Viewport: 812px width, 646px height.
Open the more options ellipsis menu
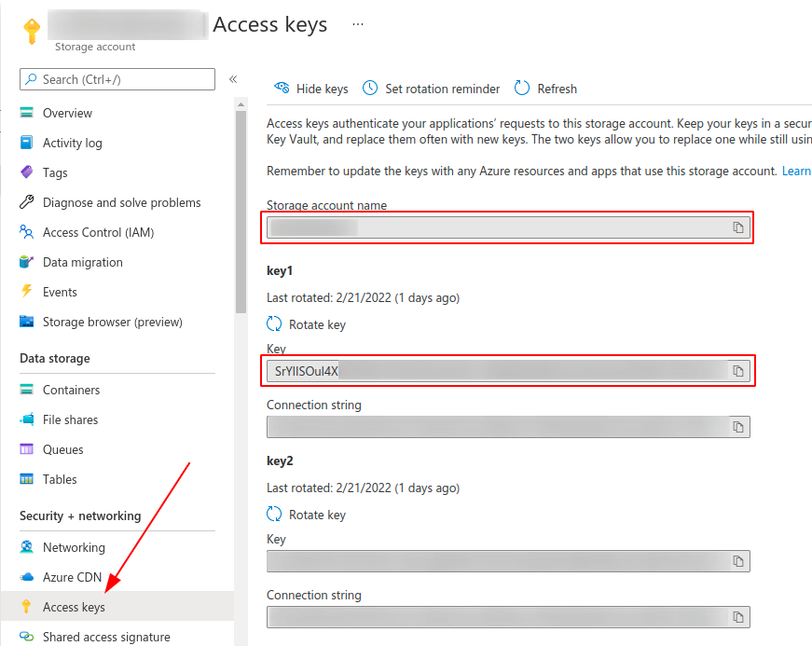coord(357,24)
